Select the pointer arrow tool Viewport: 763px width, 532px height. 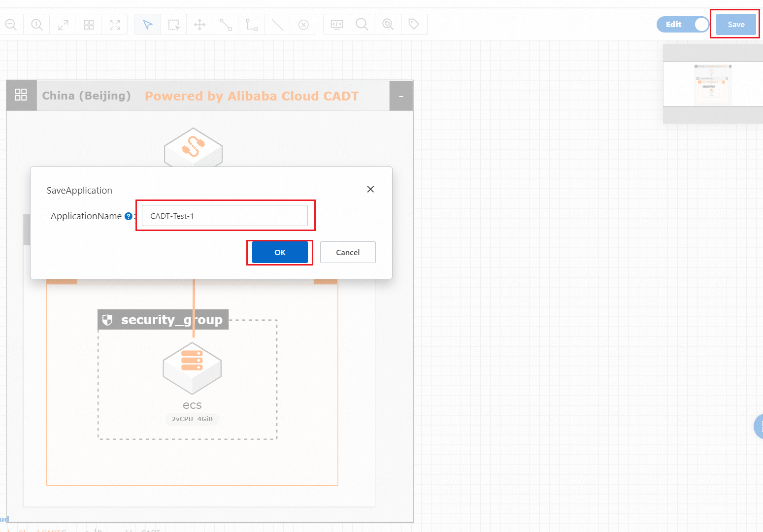[147, 25]
